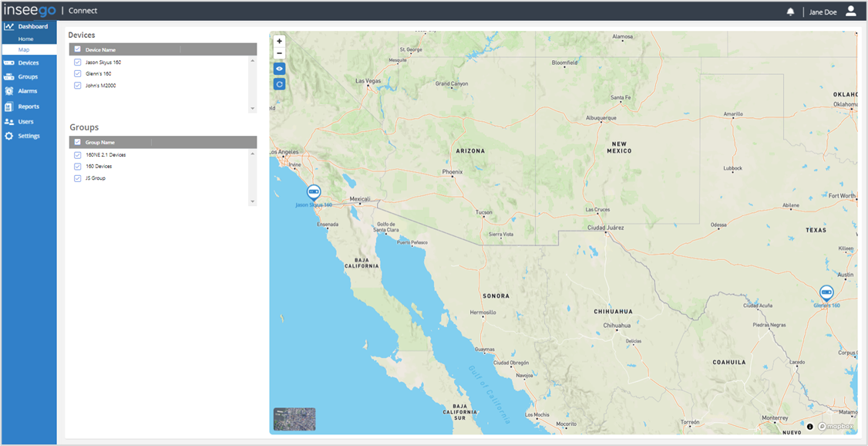The width and height of the screenshot is (868, 446).
Task: Click the SONORA state label
Action: 496,296
